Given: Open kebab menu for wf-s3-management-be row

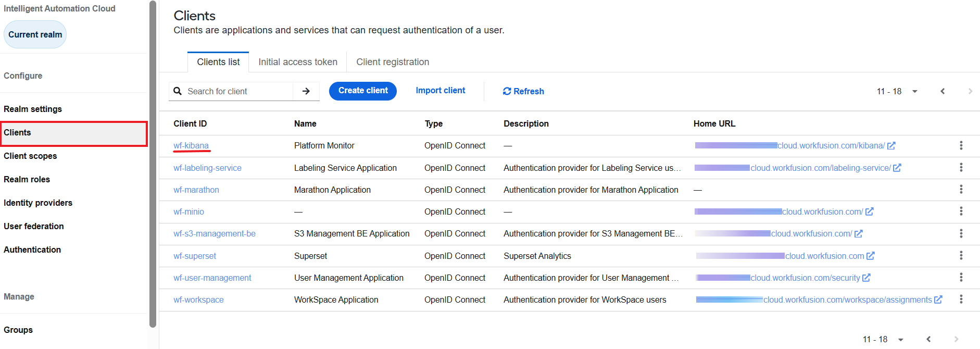Looking at the screenshot, I should pyautogui.click(x=961, y=233).
